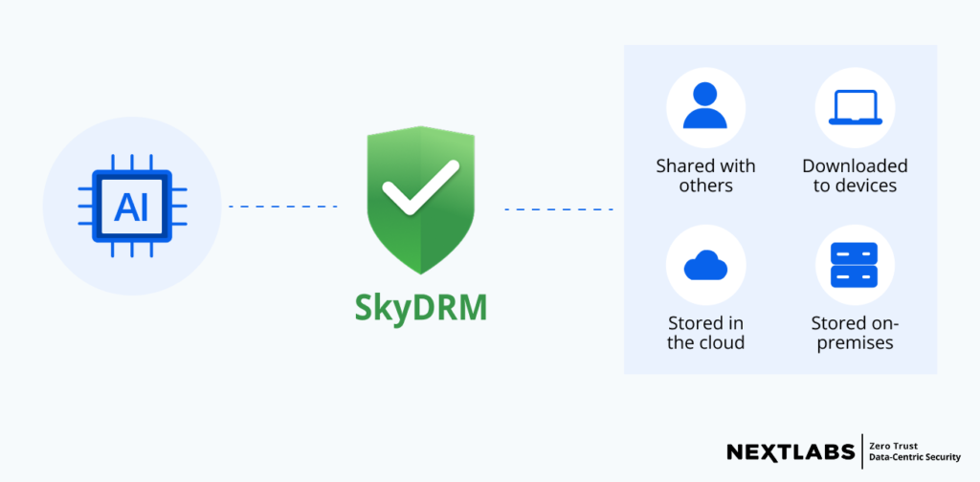Screen dimensions: 980x482
Task: Click the cloud icon above Stored in the cloud
Action: [x=705, y=265]
